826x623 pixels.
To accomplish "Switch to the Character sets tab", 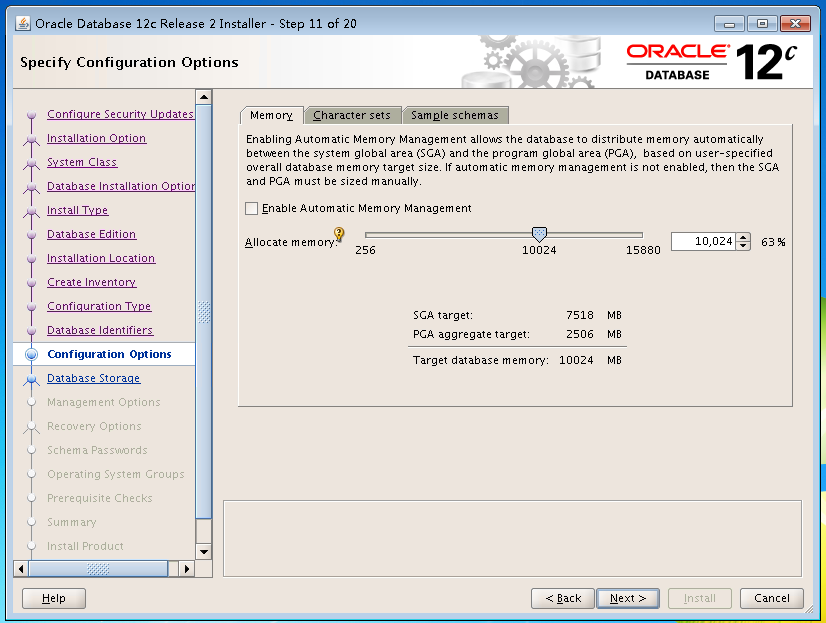I will click(352, 115).
